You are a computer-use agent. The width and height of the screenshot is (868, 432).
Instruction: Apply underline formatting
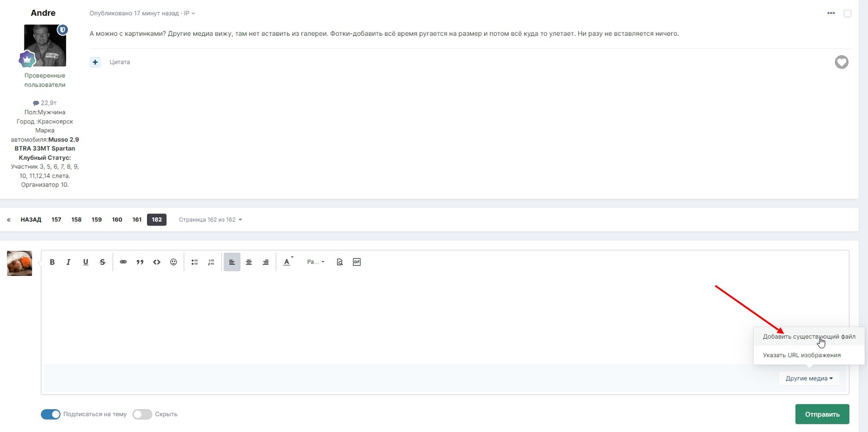(85, 262)
